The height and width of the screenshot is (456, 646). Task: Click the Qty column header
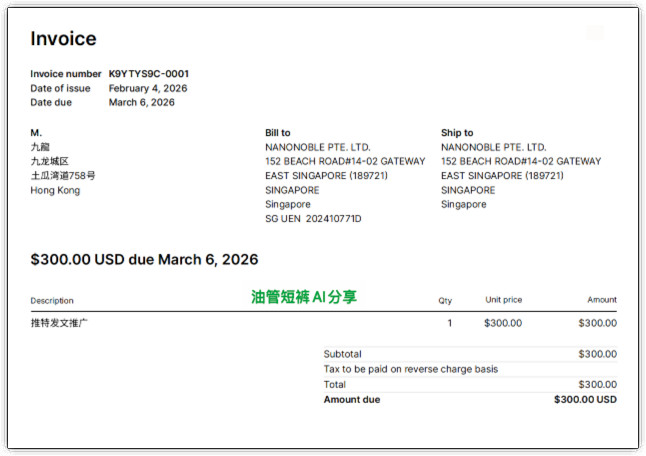(x=445, y=301)
